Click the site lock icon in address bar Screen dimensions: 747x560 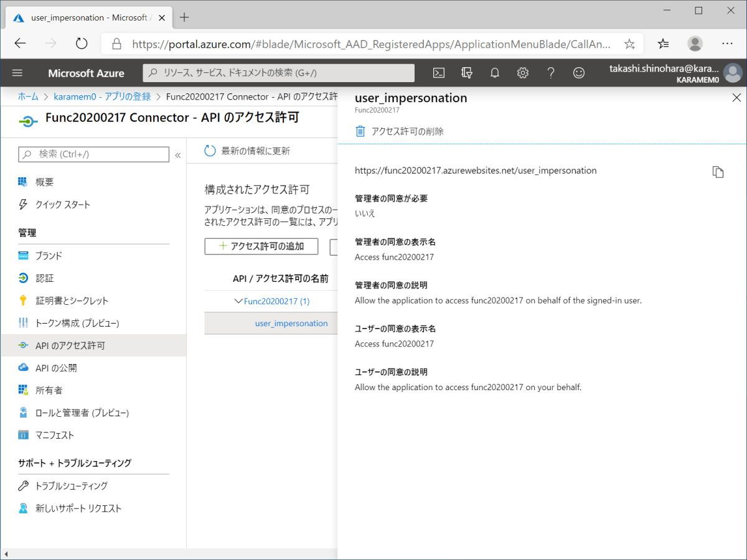[x=116, y=44]
